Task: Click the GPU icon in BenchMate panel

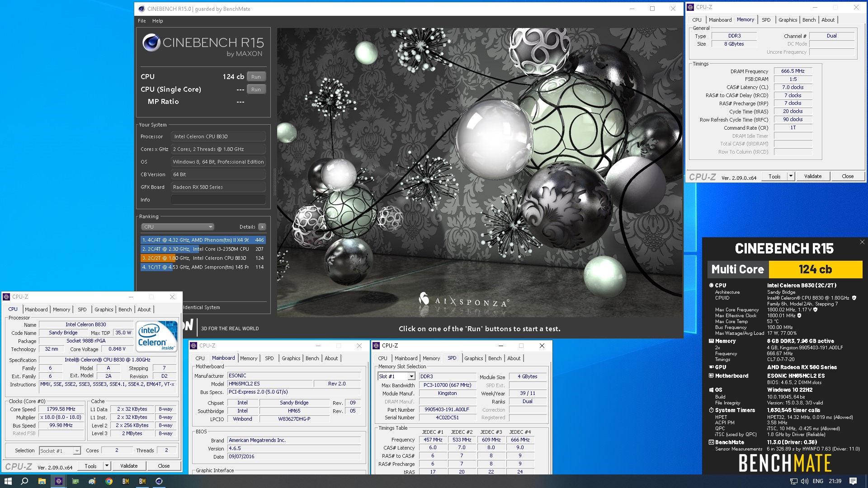Action: tap(711, 367)
